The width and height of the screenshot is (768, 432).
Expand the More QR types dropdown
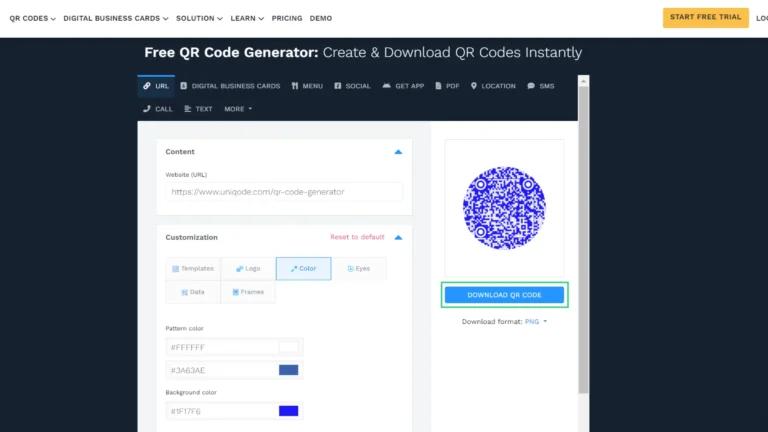point(238,109)
